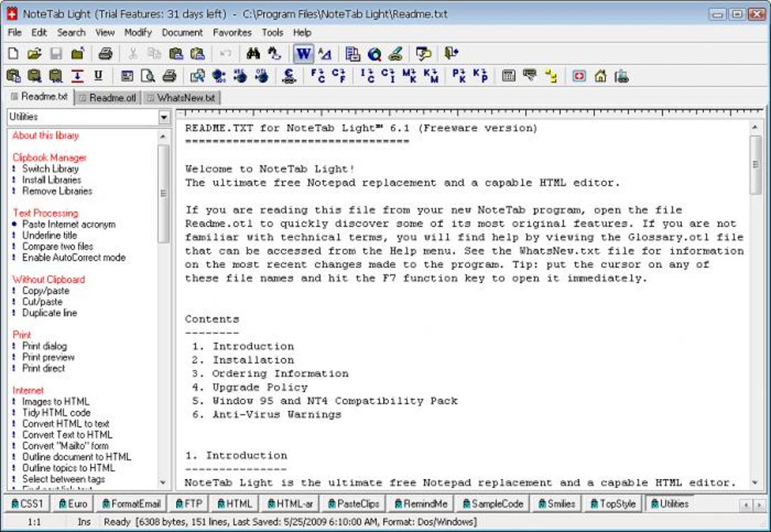Run the Switch Library clip
This screenshot has width=771, height=532.
tap(50, 169)
